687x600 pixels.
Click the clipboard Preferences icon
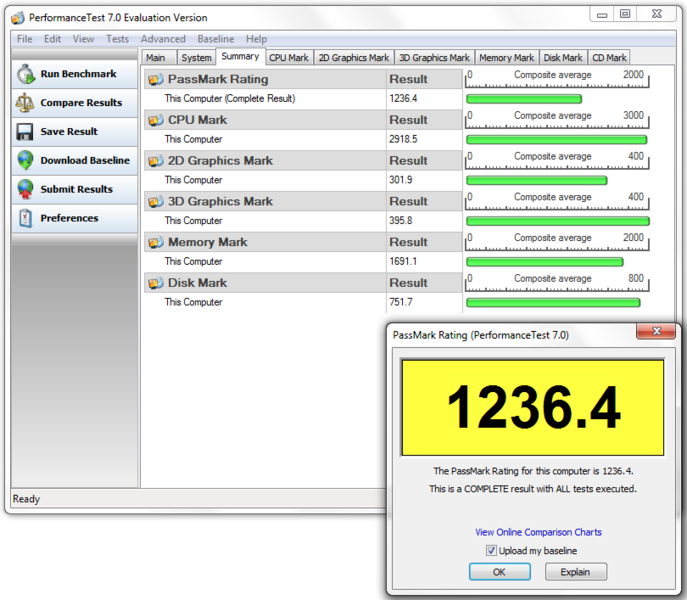point(25,218)
